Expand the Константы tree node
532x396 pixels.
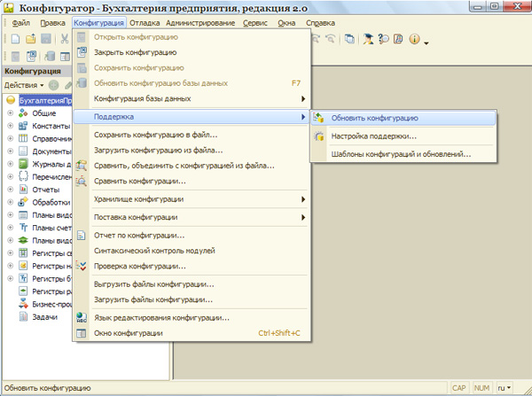click(10, 126)
